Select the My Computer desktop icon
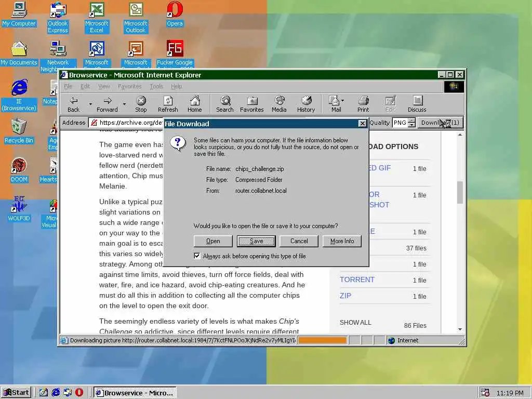 pos(19,14)
